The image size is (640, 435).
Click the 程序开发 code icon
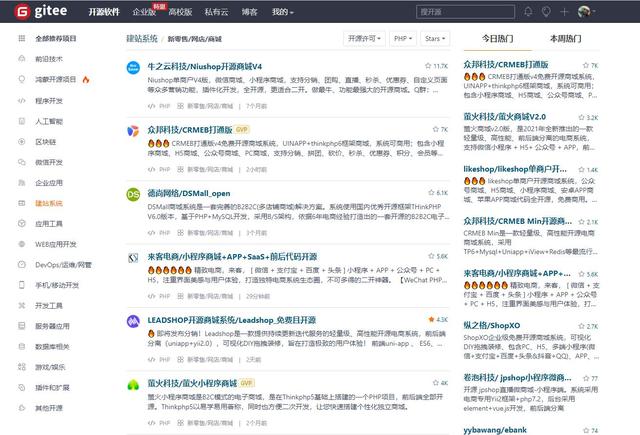pyautogui.click(x=22, y=100)
